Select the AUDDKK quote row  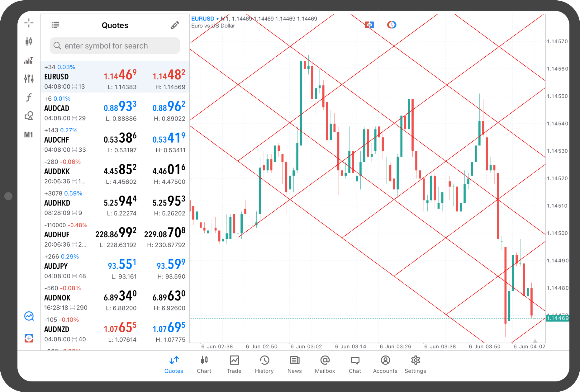point(115,172)
